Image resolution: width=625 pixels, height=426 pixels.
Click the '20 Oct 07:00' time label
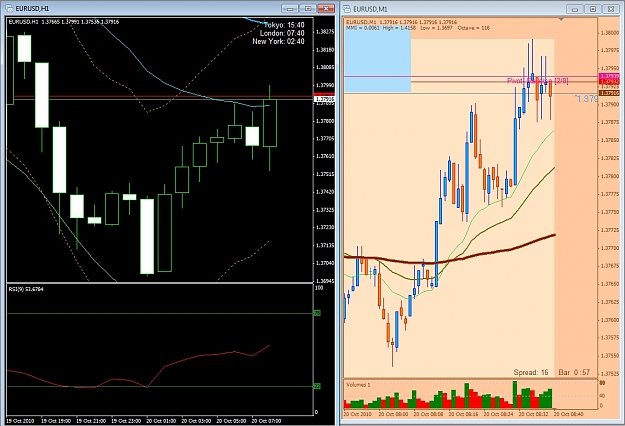click(266, 420)
